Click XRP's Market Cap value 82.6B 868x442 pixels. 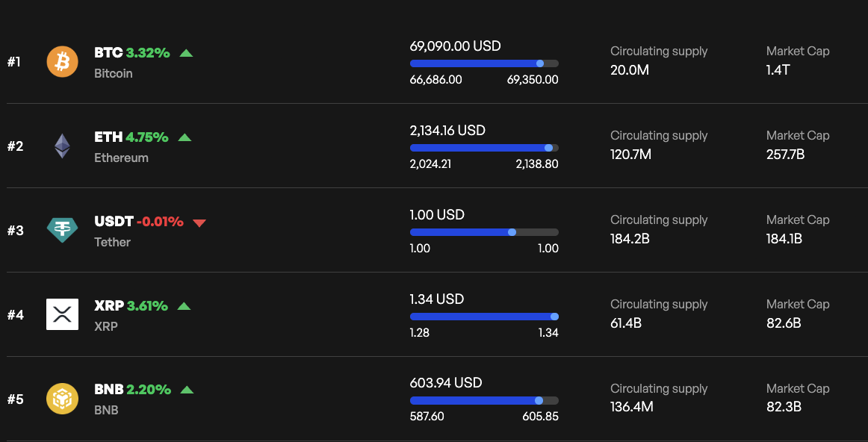(783, 323)
